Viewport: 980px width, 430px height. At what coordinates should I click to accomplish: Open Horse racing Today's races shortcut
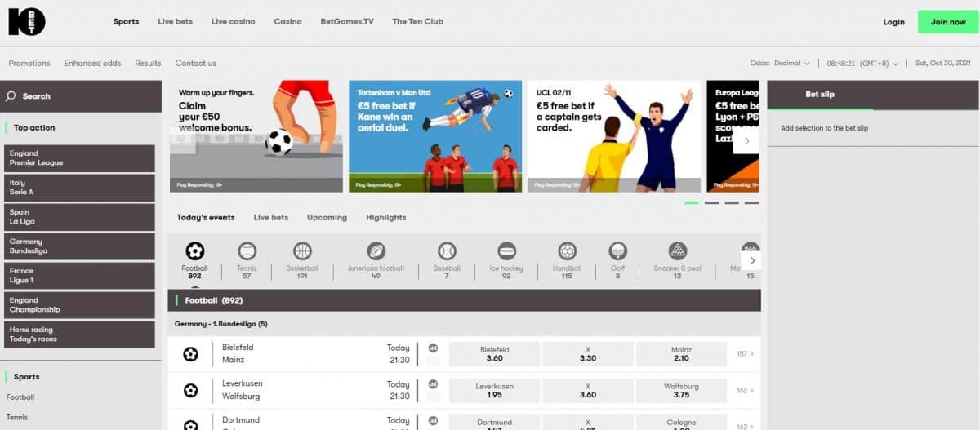(79, 335)
